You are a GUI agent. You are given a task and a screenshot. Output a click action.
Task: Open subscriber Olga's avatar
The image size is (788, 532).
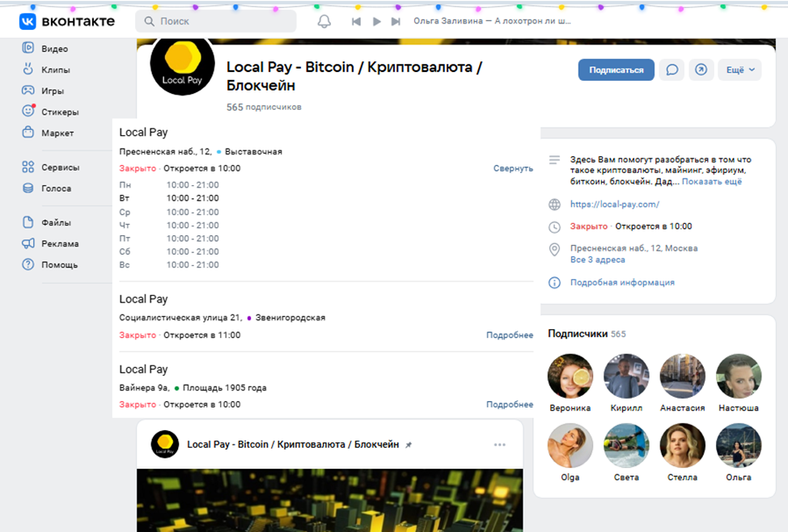570,445
